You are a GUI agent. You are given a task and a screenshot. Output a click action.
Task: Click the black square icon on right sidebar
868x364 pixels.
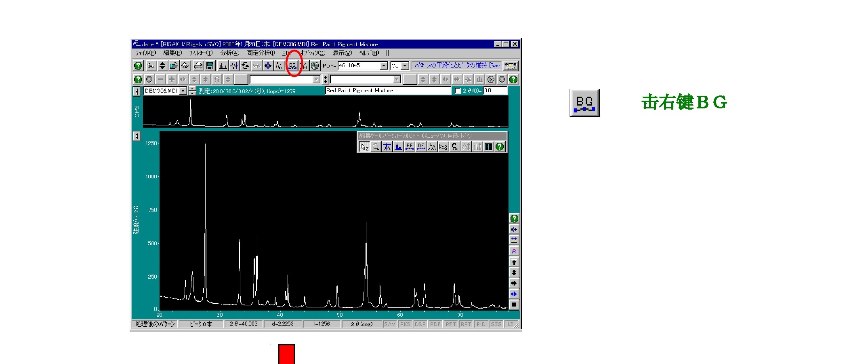click(514, 305)
